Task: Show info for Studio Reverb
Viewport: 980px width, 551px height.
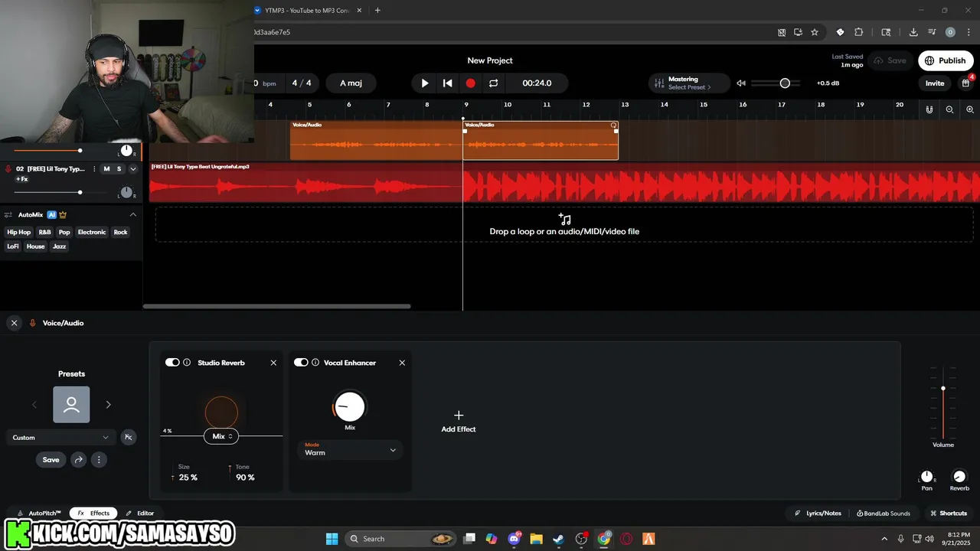Action: click(x=187, y=363)
